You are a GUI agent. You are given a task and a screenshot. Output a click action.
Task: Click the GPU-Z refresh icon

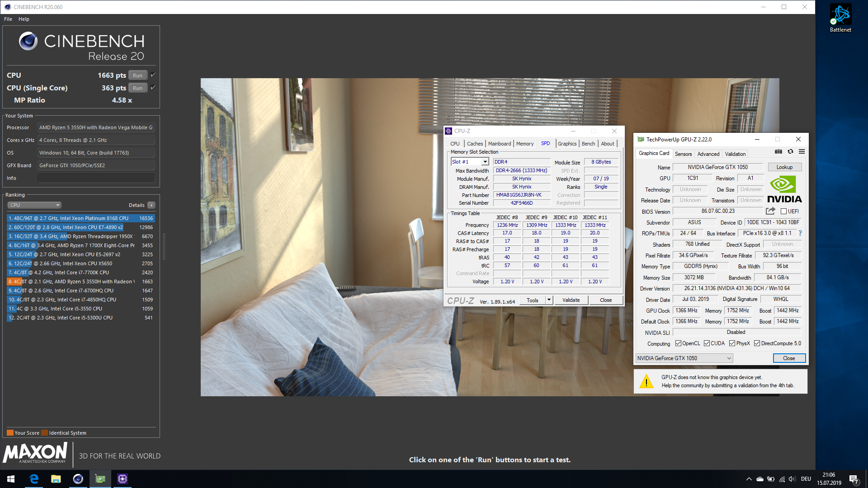coord(790,152)
